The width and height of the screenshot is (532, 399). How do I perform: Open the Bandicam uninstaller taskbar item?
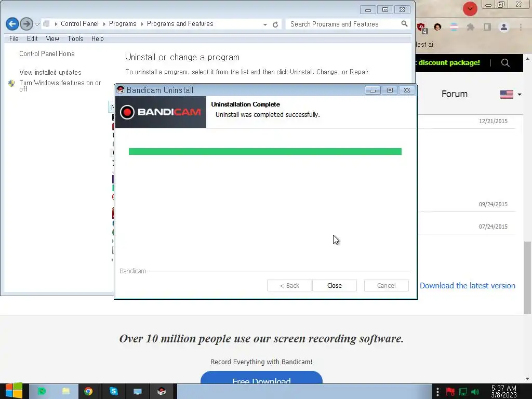(162, 391)
